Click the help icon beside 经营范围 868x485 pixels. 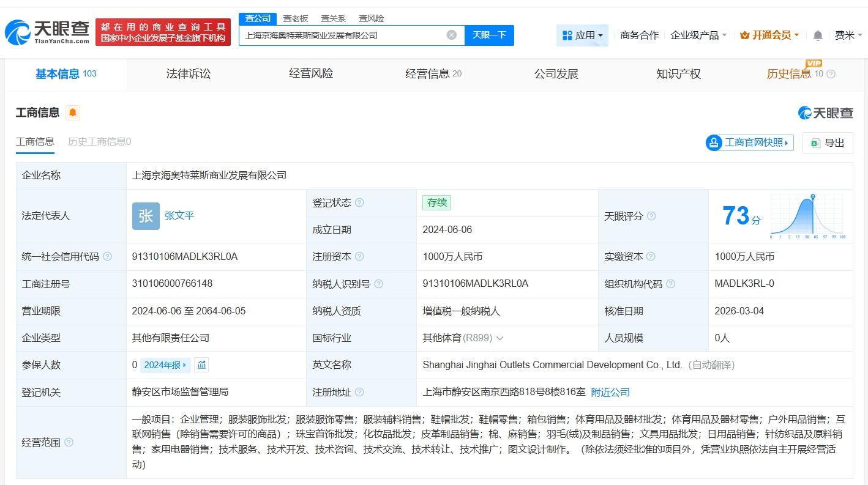[x=69, y=442]
